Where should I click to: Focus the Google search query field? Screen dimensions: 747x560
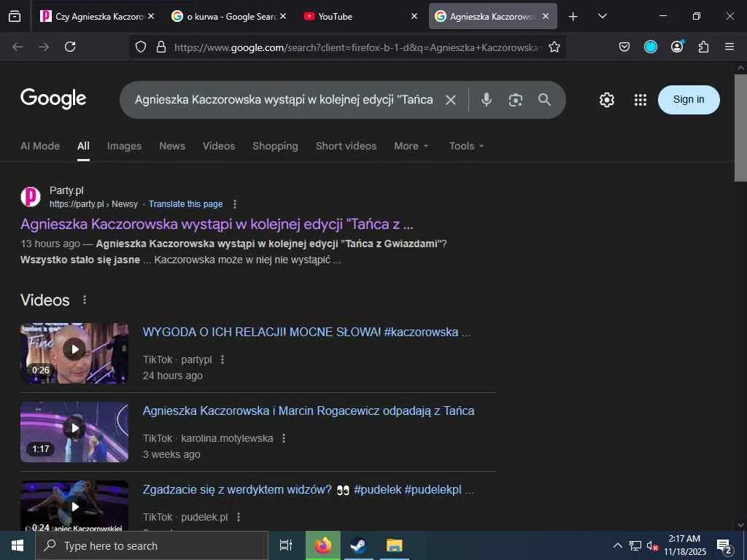pos(284,99)
